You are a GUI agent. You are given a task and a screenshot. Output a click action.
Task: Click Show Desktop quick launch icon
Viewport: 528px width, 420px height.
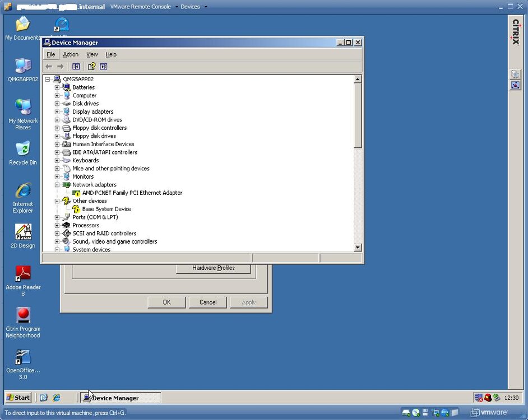pyautogui.click(x=44, y=398)
